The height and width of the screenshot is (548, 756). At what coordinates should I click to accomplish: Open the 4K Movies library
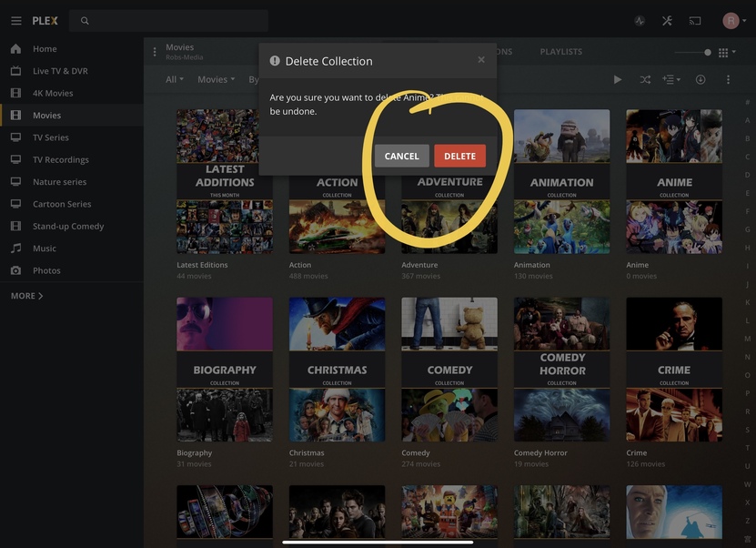pyautogui.click(x=72, y=93)
